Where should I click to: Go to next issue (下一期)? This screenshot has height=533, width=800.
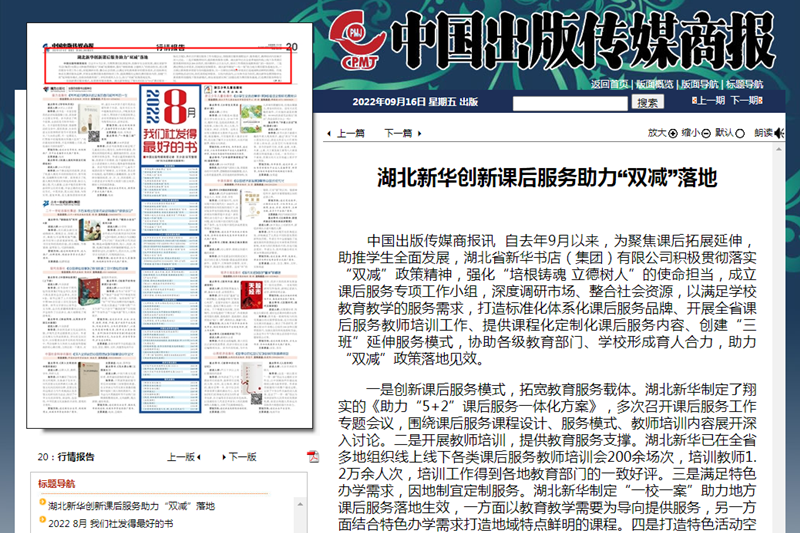tap(748, 101)
